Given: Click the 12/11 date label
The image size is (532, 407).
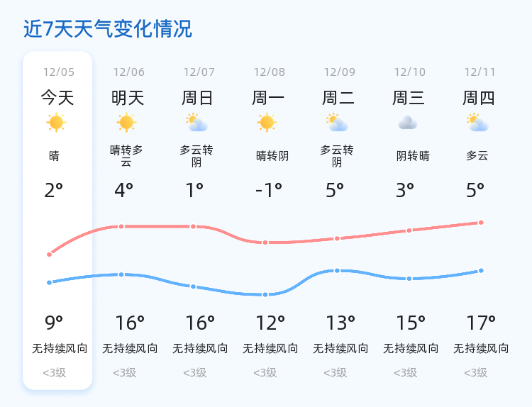Looking at the screenshot, I should point(480,72).
